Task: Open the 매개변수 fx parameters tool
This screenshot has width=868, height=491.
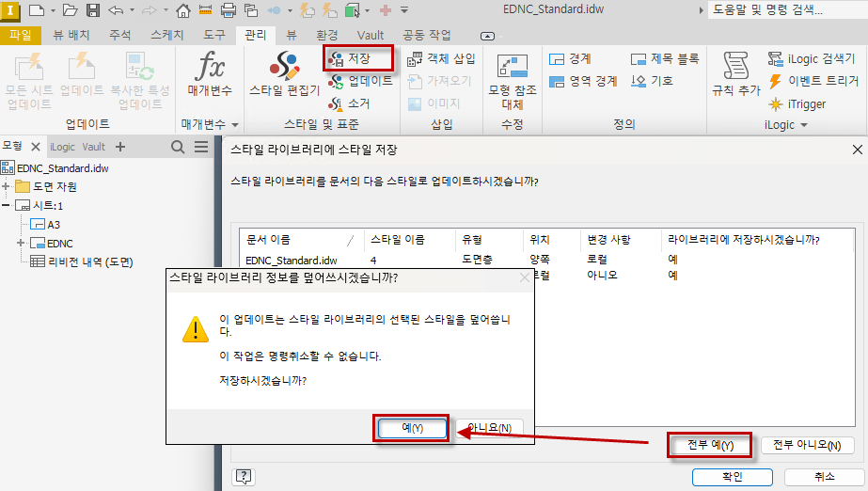Action: pos(209,68)
